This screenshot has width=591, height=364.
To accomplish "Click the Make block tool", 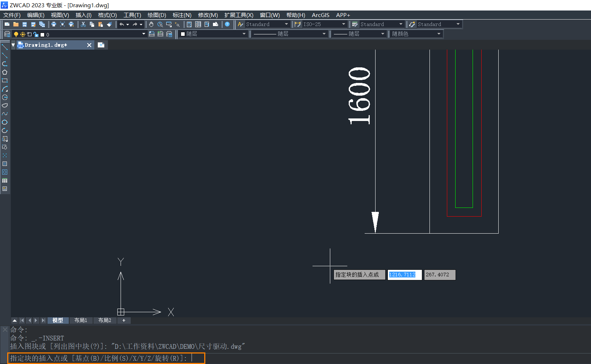I will coord(5,147).
